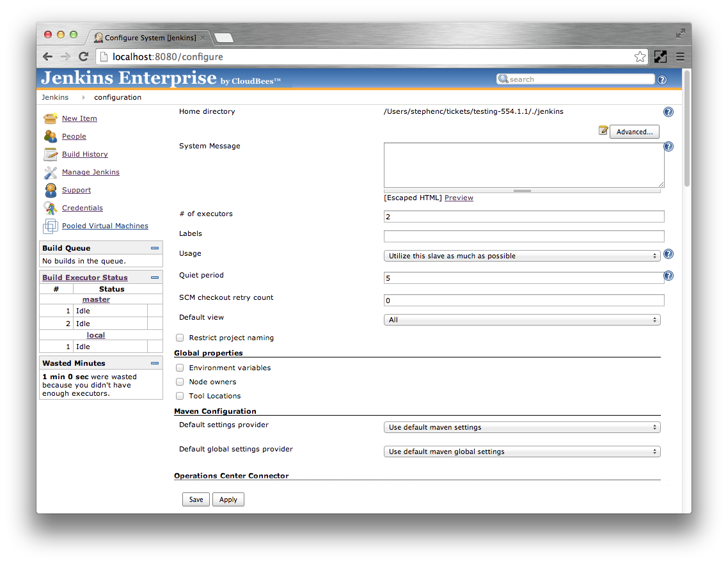Open the master node link

click(96, 299)
